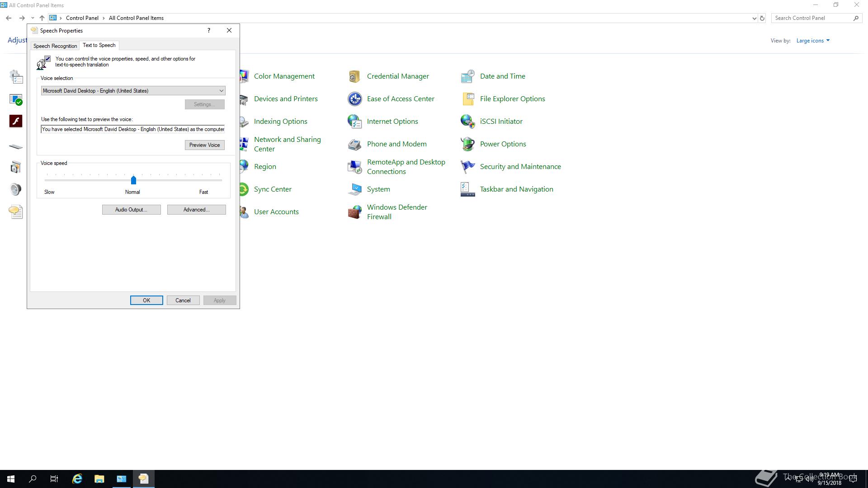868x488 pixels.
Task: Expand the address bar history dropdown
Action: (754, 18)
